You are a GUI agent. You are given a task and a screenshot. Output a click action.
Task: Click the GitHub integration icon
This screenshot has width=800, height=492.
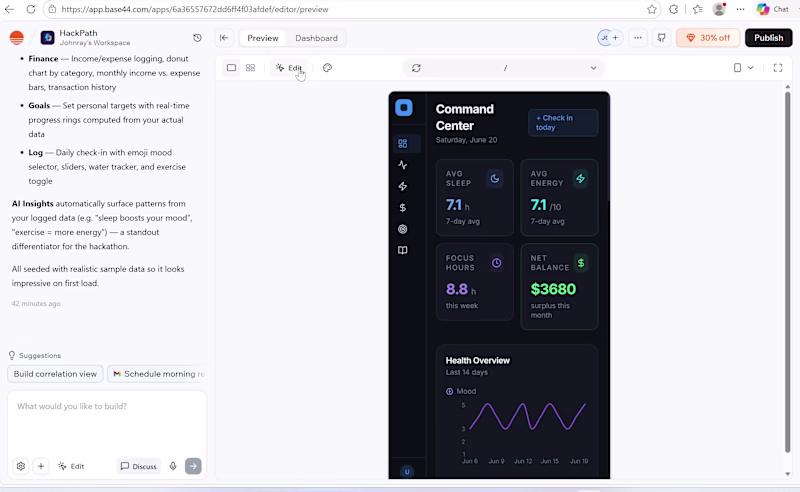pos(662,38)
